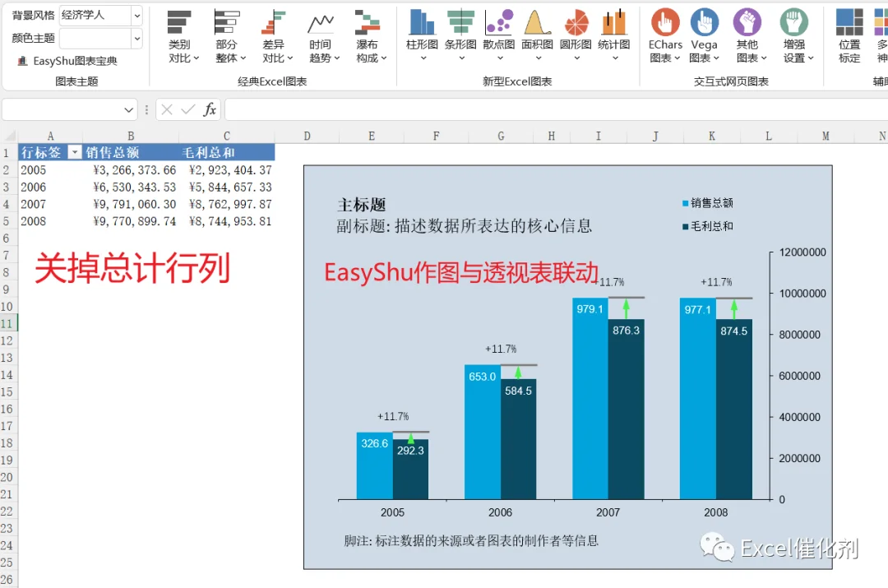Image resolution: width=888 pixels, height=588 pixels.
Task: Click the chart subtitle starting with 副标题
Action: pos(465,226)
